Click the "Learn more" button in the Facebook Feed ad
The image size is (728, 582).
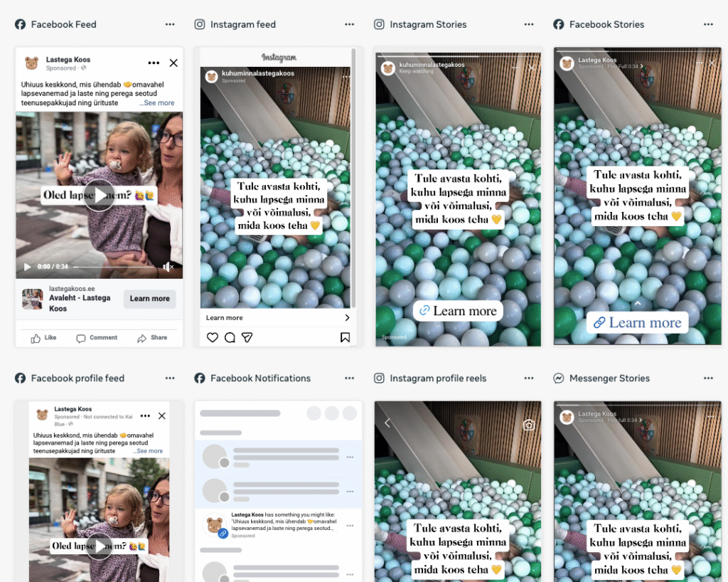pos(149,299)
